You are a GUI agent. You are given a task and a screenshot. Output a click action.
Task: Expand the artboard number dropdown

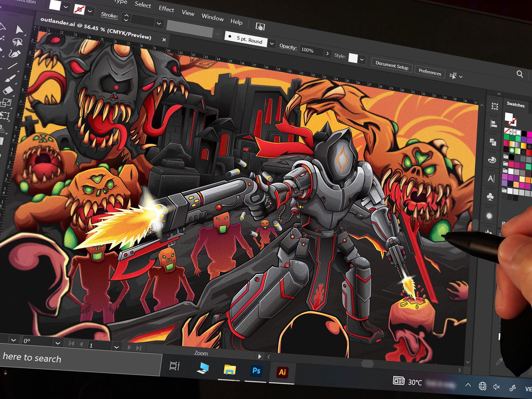click(x=116, y=347)
